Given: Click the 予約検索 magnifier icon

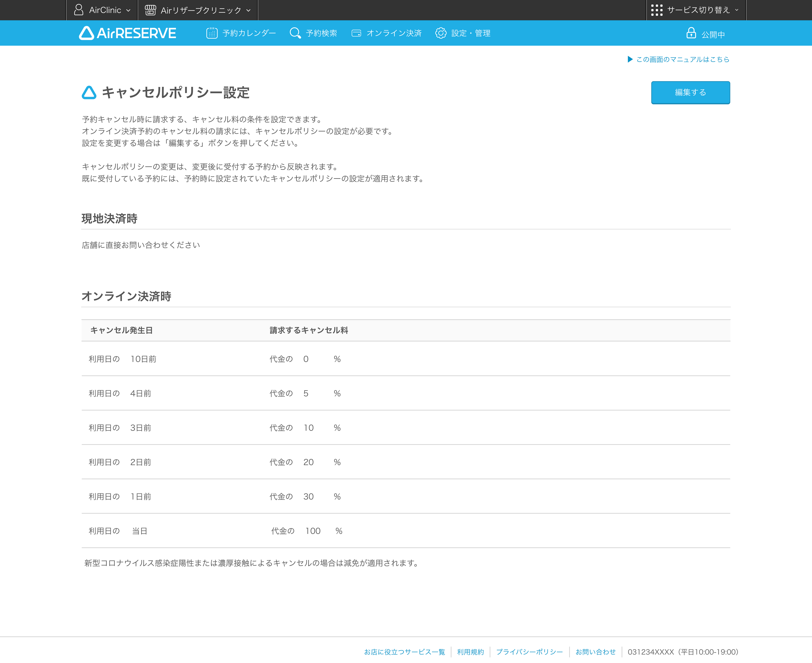Looking at the screenshot, I should 295,33.
